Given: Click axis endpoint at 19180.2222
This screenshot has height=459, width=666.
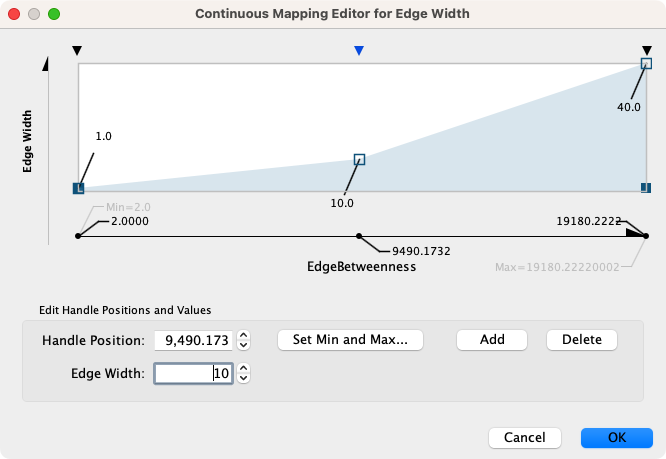Looking at the screenshot, I should (x=646, y=236).
